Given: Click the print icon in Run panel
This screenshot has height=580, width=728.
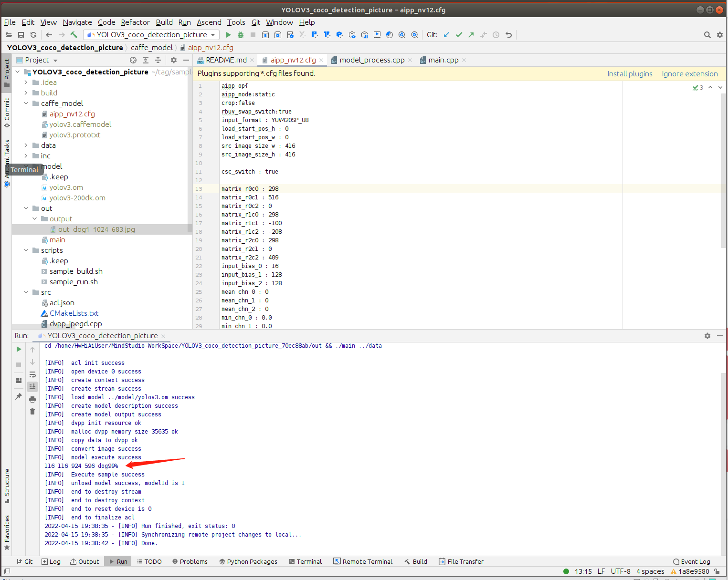Looking at the screenshot, I should tap(32, 399).
